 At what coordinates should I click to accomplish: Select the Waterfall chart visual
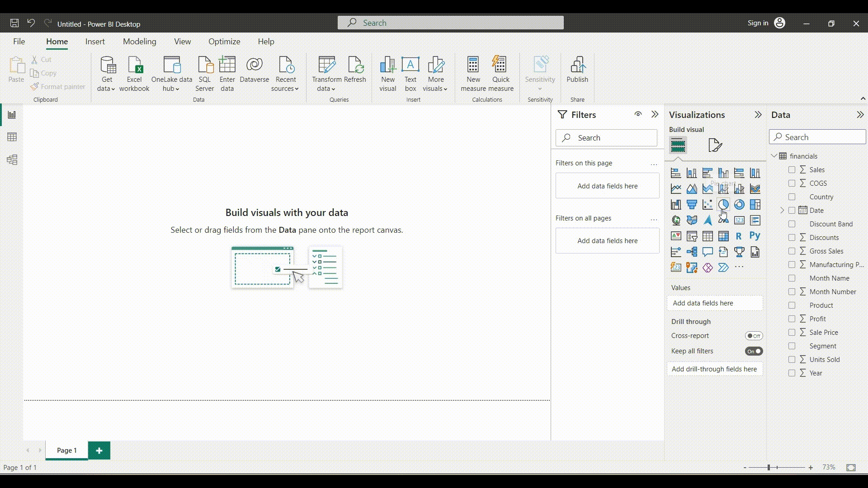tap(676, 205)
